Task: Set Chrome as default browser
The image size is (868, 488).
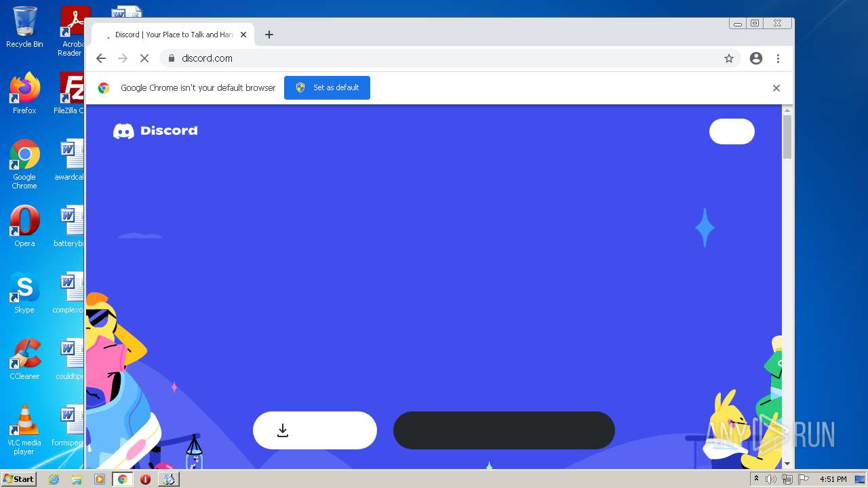Action: [x=327, y=87]
